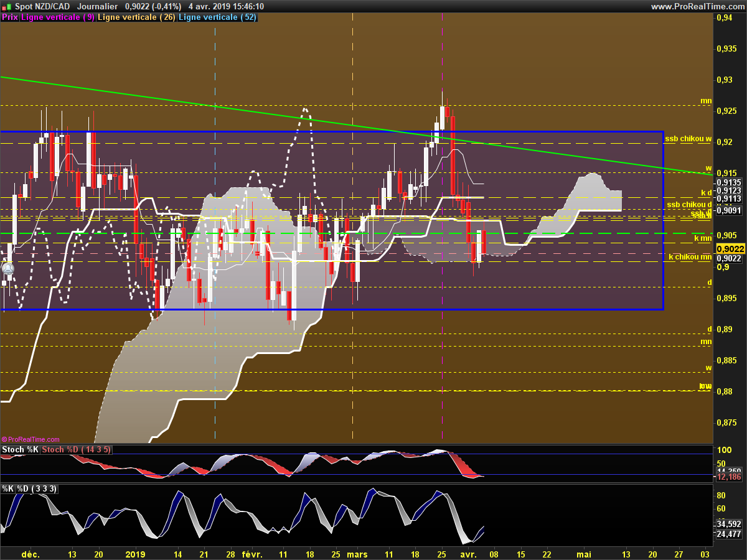Click 0,915 on the price axis
Screen dimensions: 747x560
pyautogui.click(x=726, y=173)
